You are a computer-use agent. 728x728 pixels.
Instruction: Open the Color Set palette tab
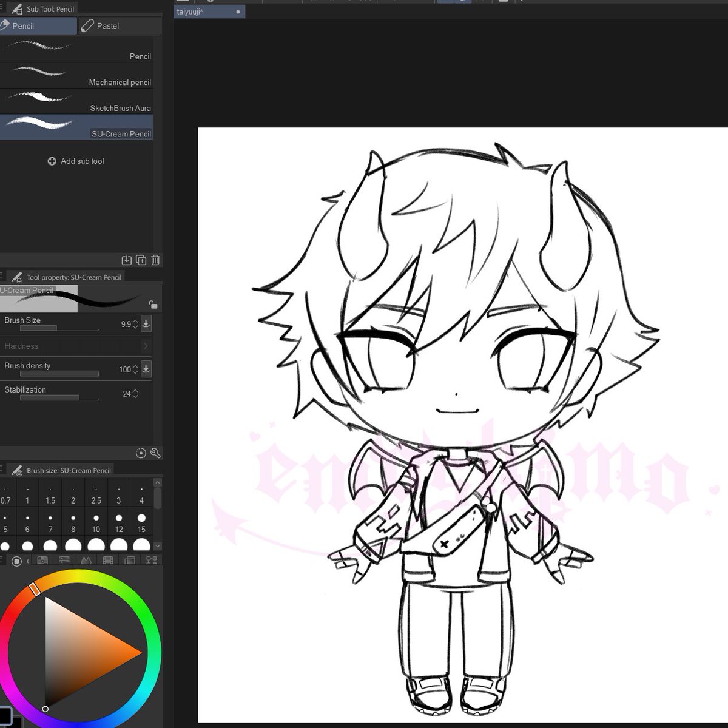[42, 561]
